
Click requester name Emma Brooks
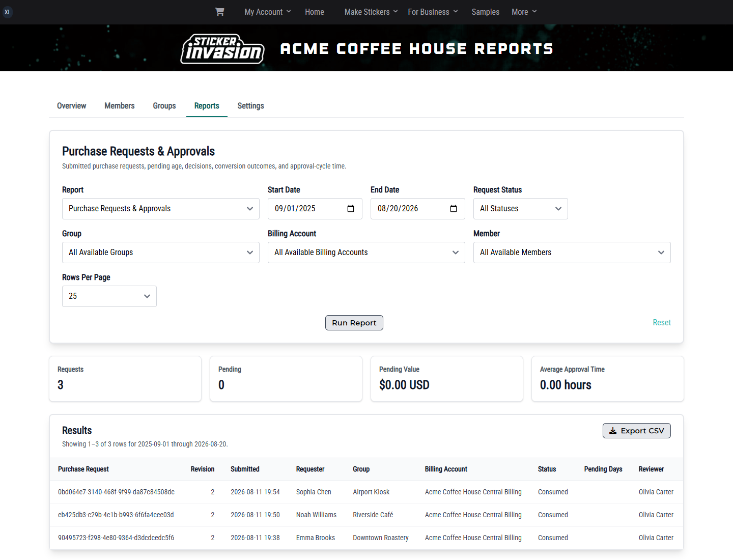pos(316,538)
